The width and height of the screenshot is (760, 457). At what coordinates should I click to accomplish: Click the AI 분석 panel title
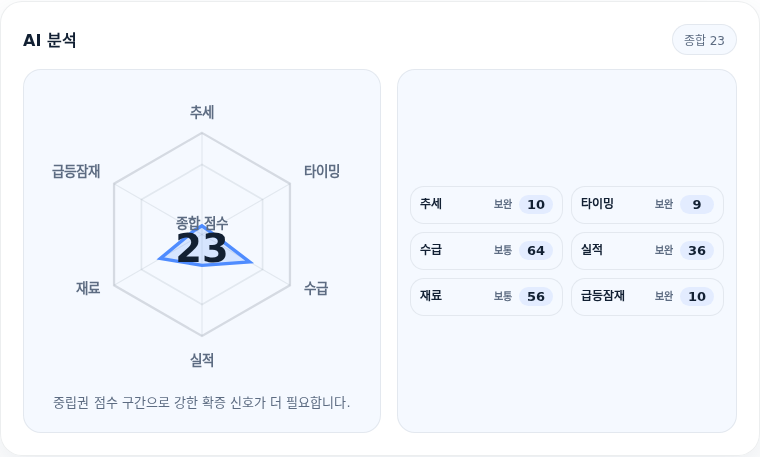(x=49, y=40)
